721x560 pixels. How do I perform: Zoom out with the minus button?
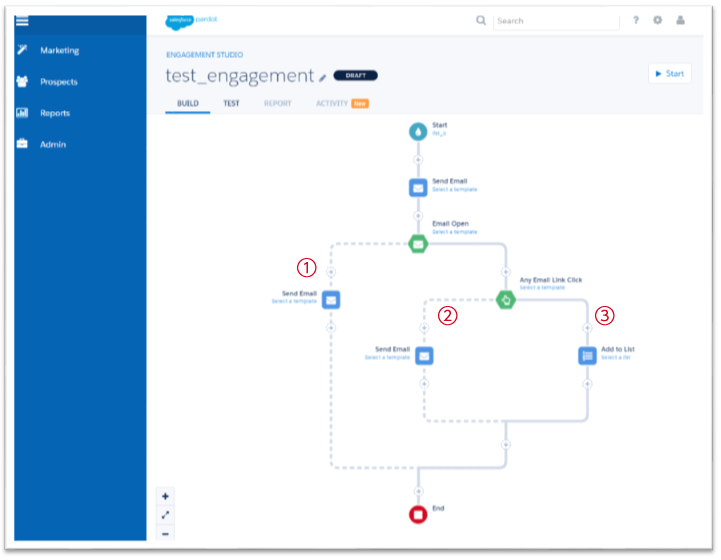click(x=166, y=533)
